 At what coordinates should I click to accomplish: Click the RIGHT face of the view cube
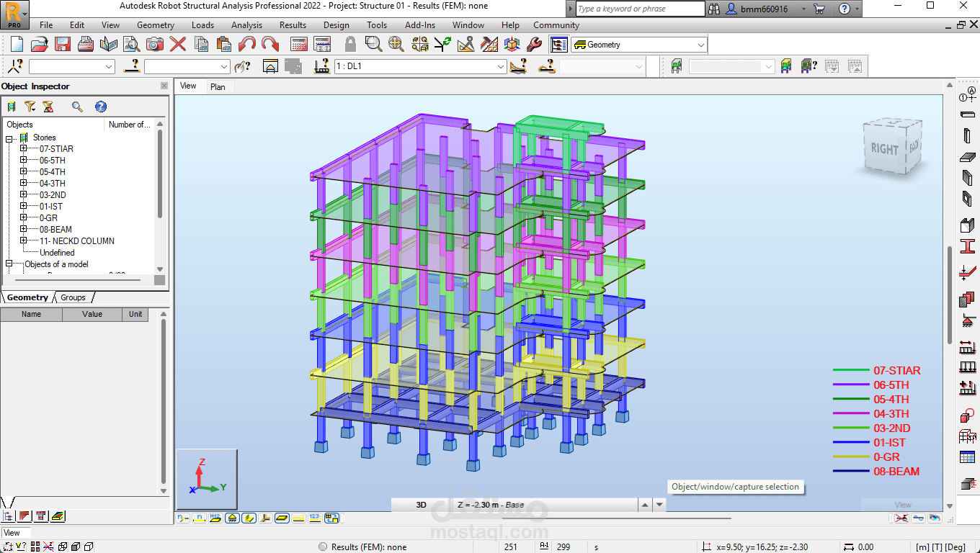pyautogui.click(x=884, y=149)
